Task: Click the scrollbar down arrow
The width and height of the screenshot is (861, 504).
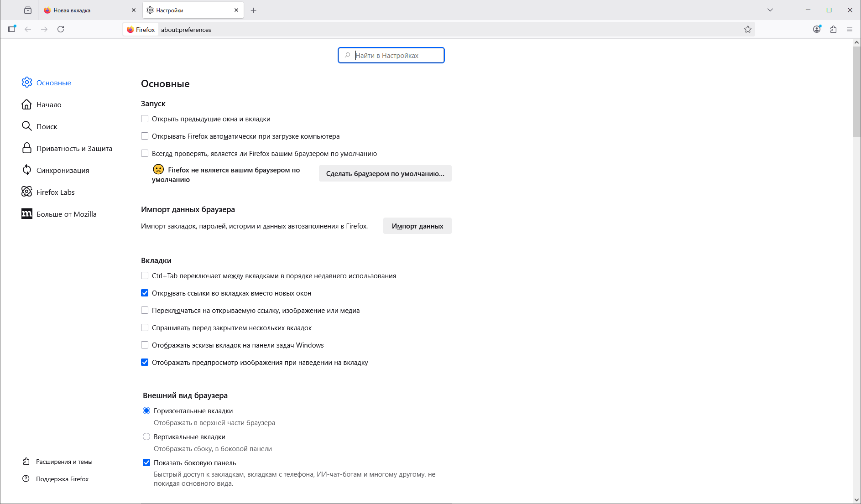Action: pos(856,500)
